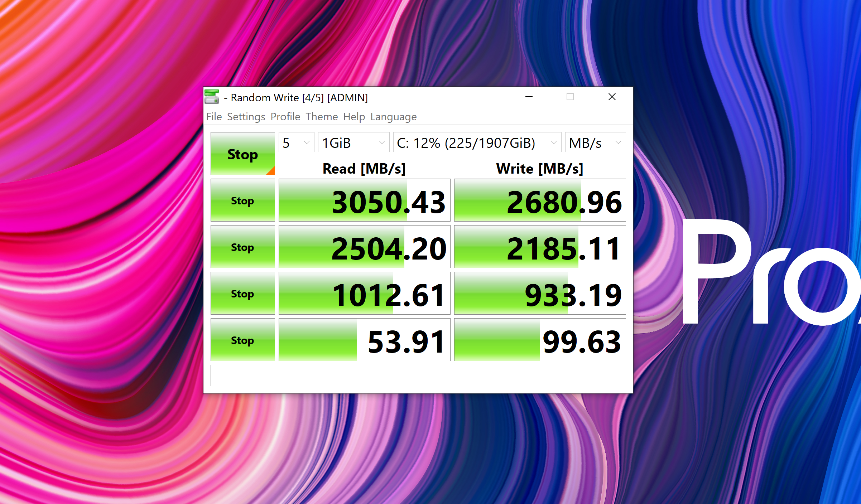The height and width of the screenshot is (504, 861).
Task: Open the Profile menu
Action: (x=285, y=117)
